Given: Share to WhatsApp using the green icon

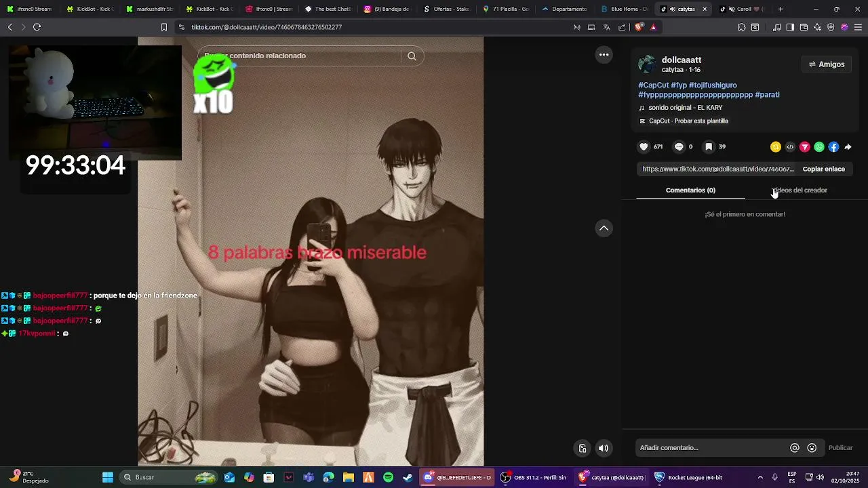Looking at the screenshot, I should tap(819, 147).
